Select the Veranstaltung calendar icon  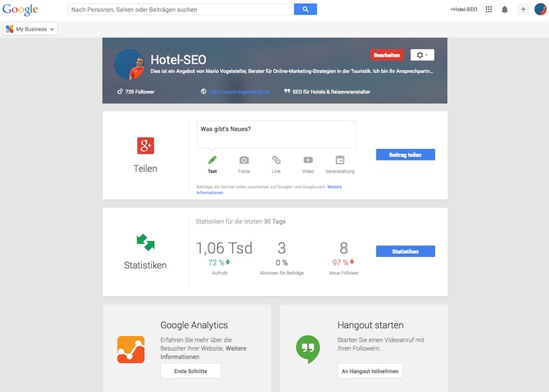[340, 160]
